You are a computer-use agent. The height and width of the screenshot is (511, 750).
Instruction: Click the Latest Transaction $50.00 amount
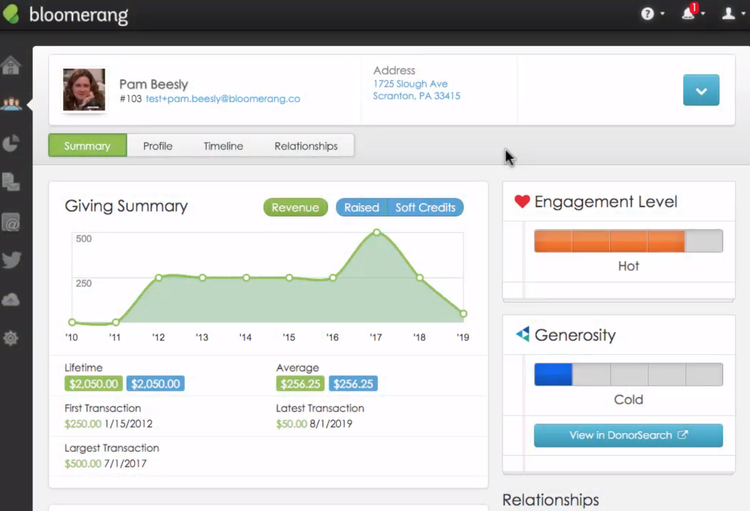tap(291, 423)
